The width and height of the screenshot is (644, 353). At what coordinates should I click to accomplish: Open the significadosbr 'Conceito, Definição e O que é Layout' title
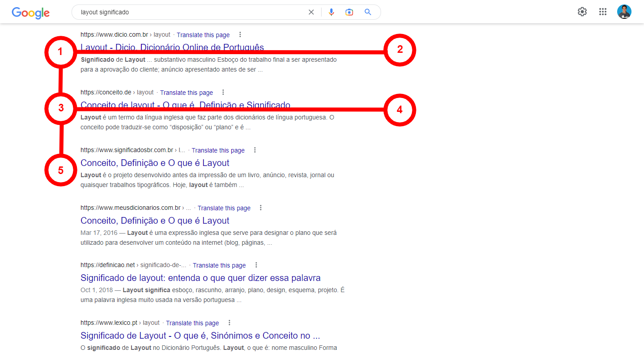[x=155, y=163]
